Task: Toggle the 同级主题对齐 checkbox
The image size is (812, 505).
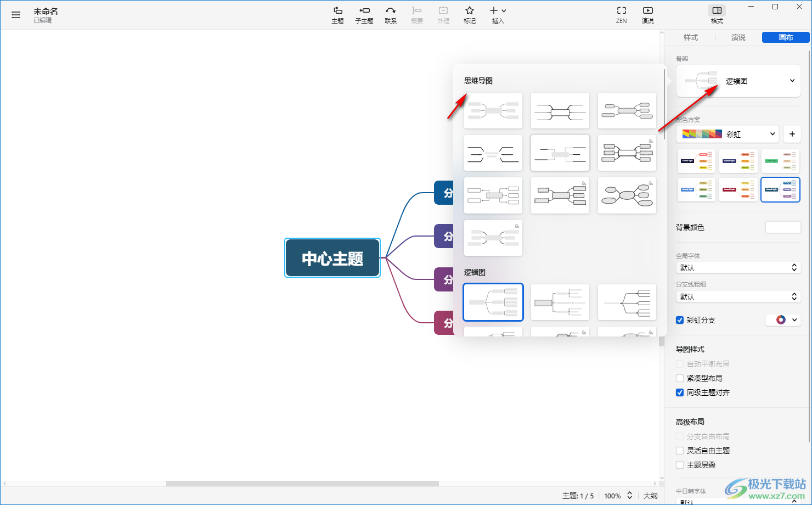Action: (x=680, y=392)
